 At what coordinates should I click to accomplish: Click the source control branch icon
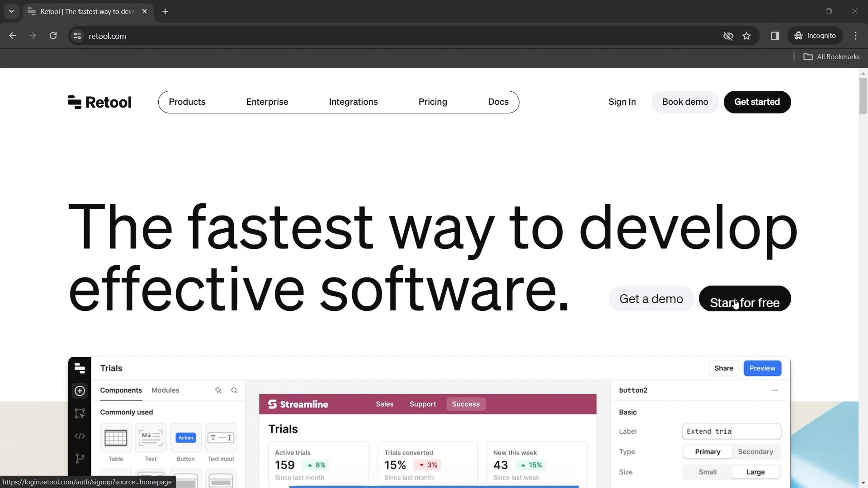click(80, 459)
